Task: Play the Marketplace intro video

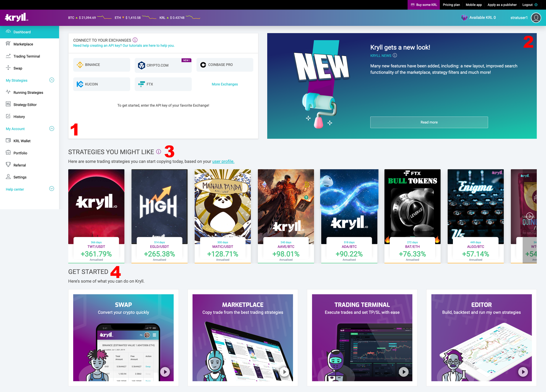Action: (x=284, y=372)
